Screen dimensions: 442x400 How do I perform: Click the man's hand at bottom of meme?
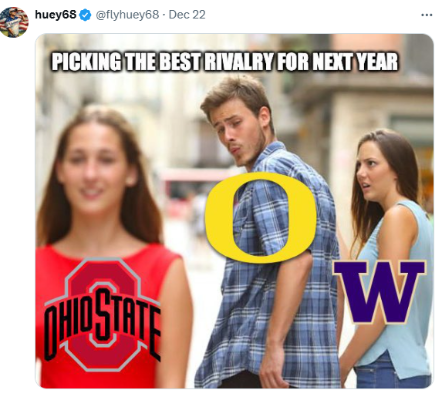[x=275, y=367]
